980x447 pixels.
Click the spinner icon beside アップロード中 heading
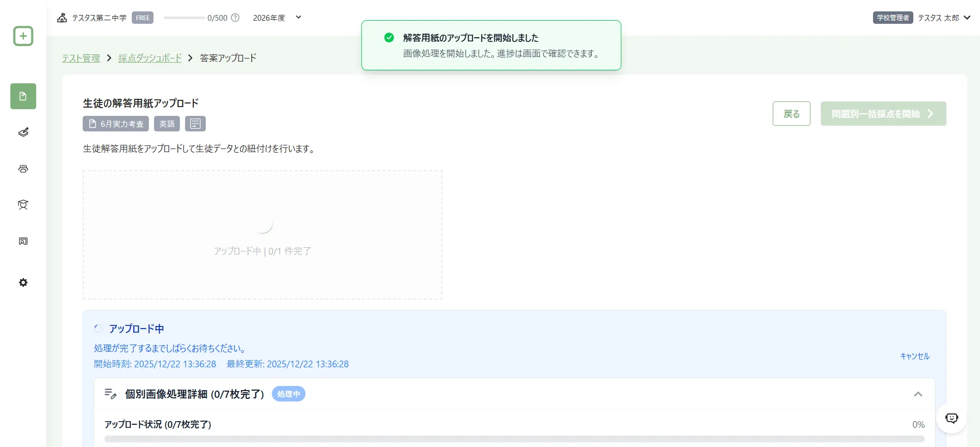pos(99,329)
